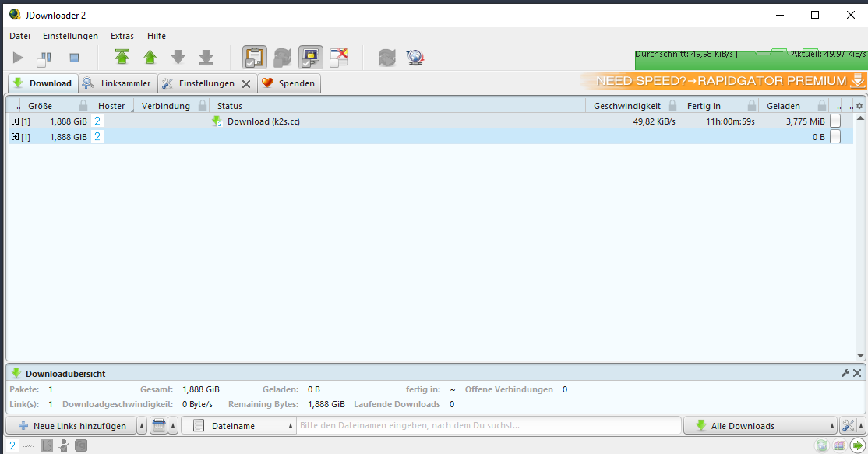This screenshot has height=454, width=868.
Task: Open the Hilfe menu
Action: point(157,36)
